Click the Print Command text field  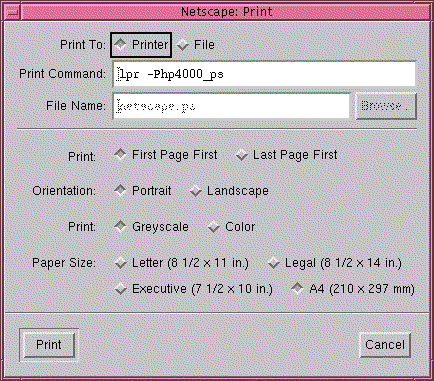click(x=265, y=74)
